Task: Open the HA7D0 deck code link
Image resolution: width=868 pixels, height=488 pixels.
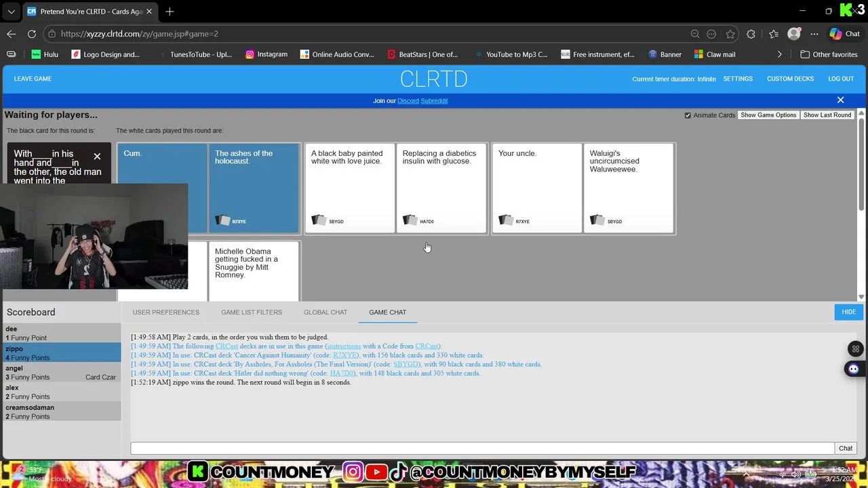Action: [342, 373]
